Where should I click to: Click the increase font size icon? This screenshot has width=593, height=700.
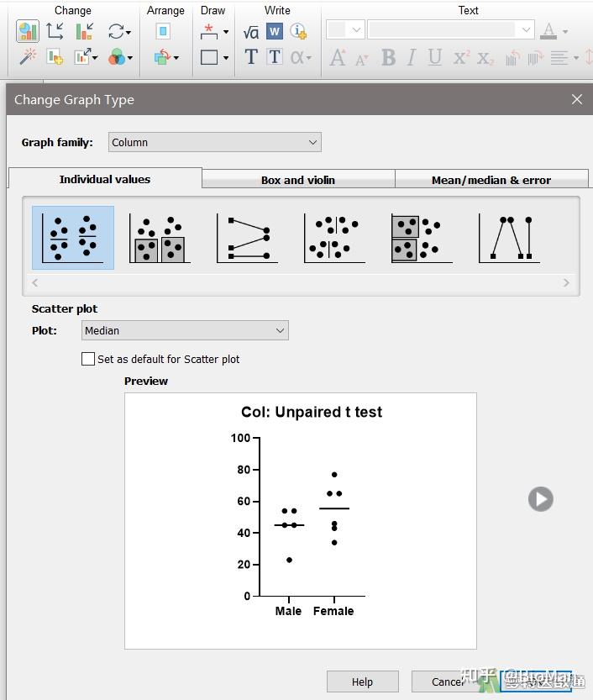click(x=338, y=57)
